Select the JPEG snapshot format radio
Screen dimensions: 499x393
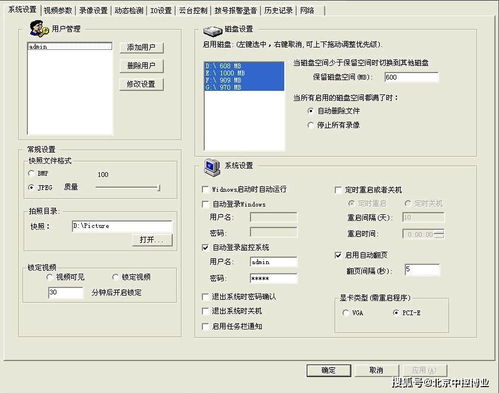pos(31,187)
